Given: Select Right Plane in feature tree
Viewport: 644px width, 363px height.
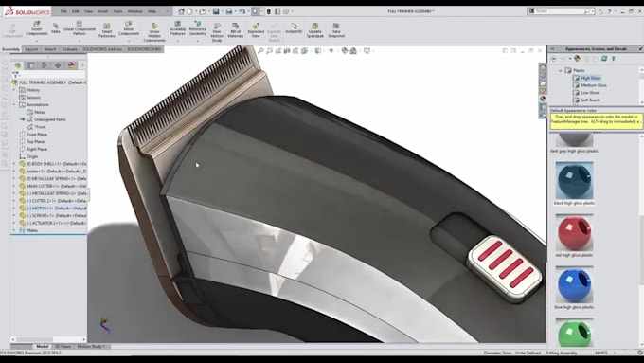Looking at the screenshot, I should [x=33, y=149].
